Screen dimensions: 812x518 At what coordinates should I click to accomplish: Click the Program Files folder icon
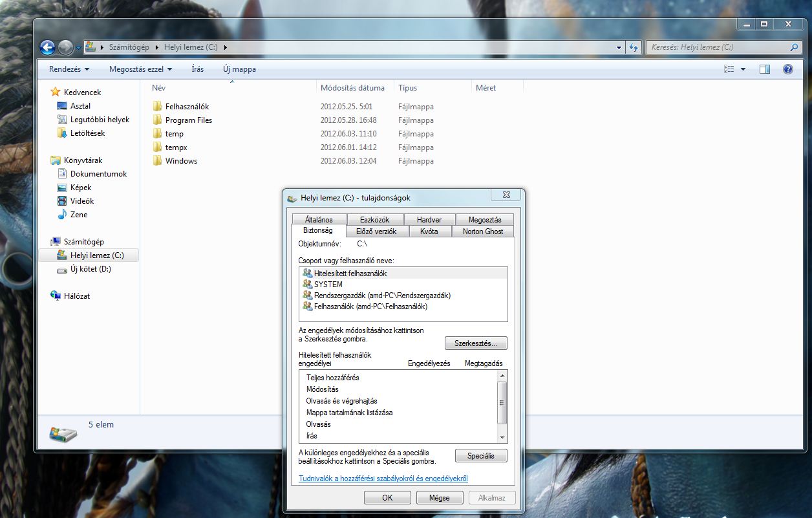pyautogui.click(x=157, y=120)
